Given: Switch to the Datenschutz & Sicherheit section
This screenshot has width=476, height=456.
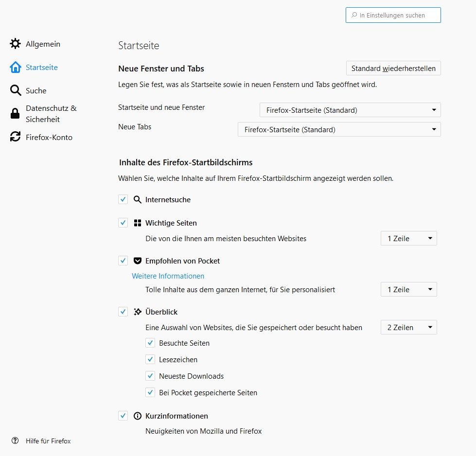Looking at the screenshot, I should [51, 113].
